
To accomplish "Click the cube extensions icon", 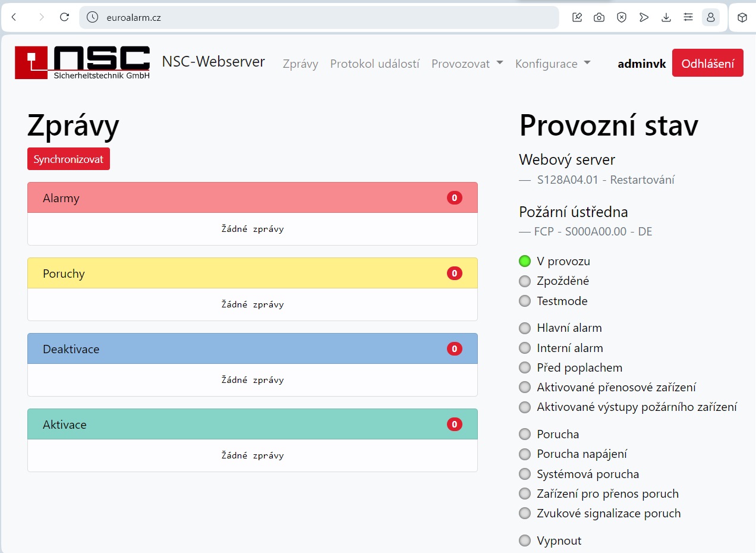I will [x=742, y=17].
